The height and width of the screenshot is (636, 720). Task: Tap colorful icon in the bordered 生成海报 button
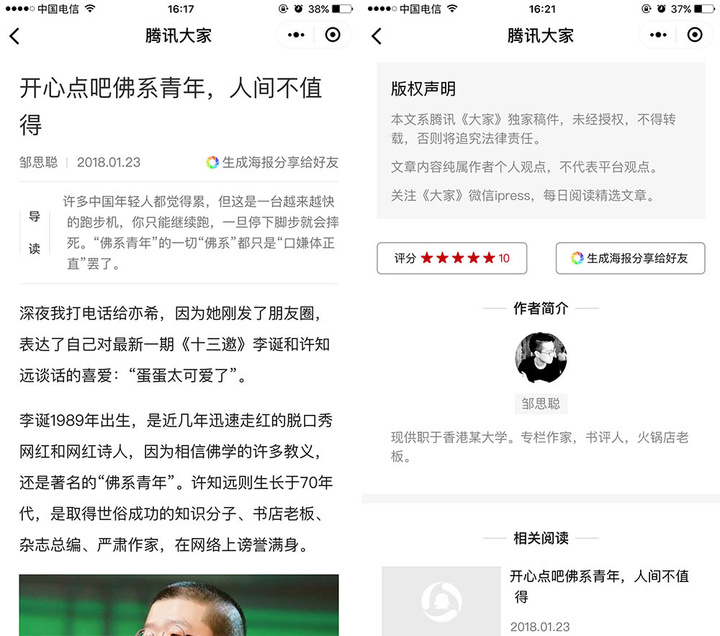(577, 258)
